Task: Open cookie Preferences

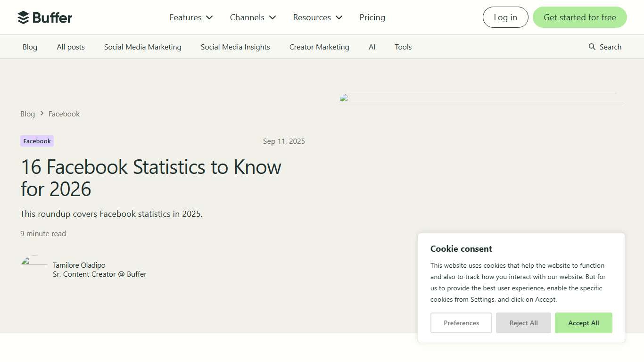Action: tap(461, 323)
